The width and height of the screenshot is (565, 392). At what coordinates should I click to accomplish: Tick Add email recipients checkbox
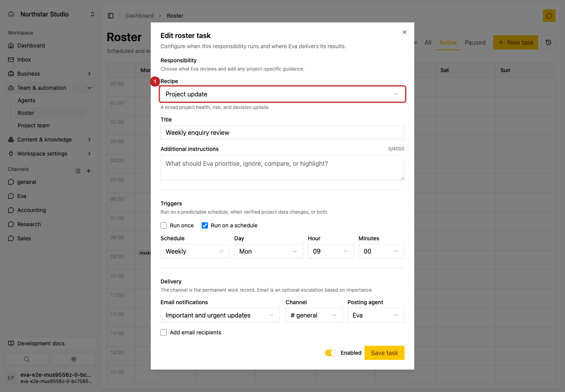click(164, 332)
